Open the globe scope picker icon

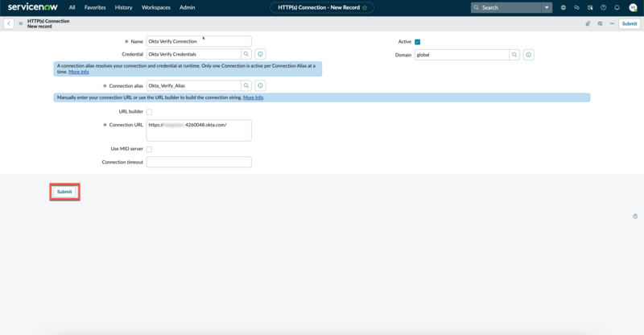coord(563,7)
